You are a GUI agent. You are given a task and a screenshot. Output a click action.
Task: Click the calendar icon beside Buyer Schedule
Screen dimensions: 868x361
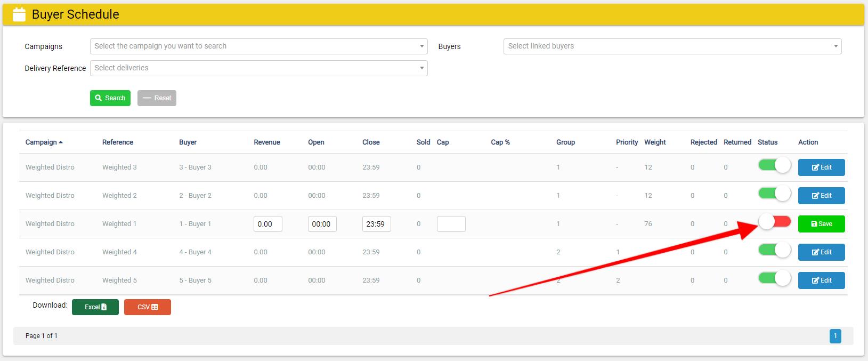19,14
